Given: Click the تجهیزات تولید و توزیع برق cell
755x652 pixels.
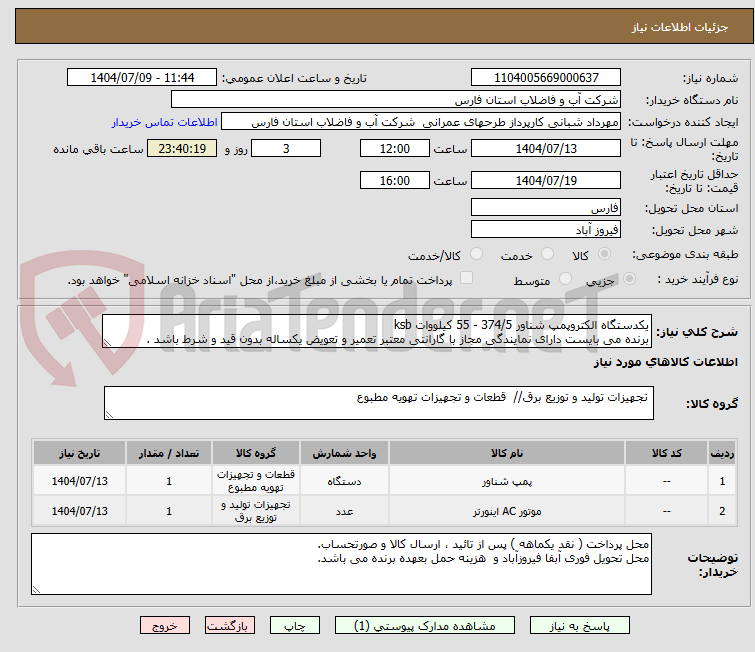Looking at the screenshot, I should point(256,511).
